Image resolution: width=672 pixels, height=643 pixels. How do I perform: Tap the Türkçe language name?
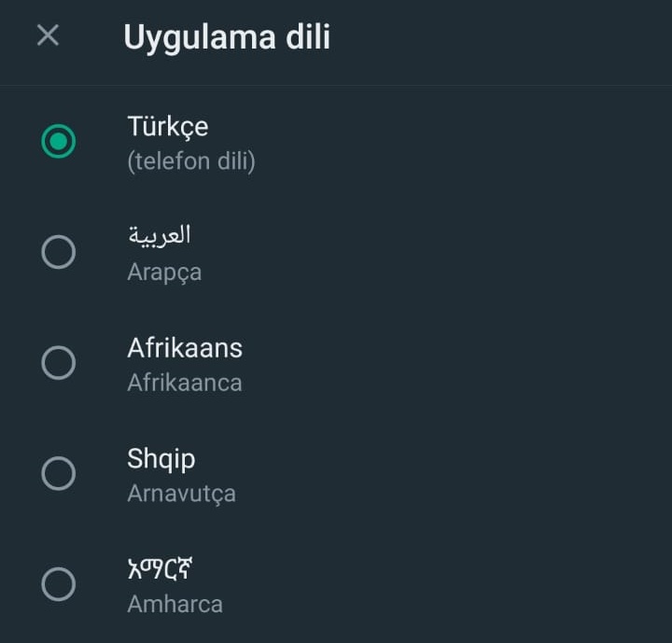click(x=168, y=126)
